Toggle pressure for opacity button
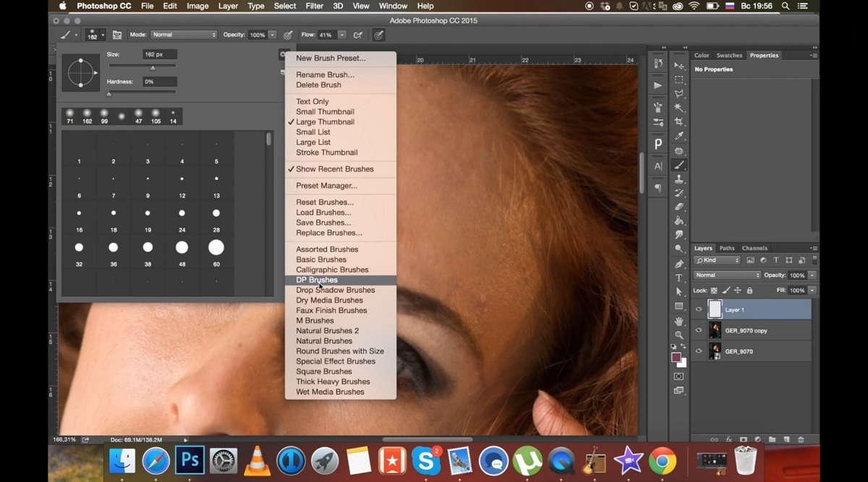The image size is (868, 482). coord(288,35)
